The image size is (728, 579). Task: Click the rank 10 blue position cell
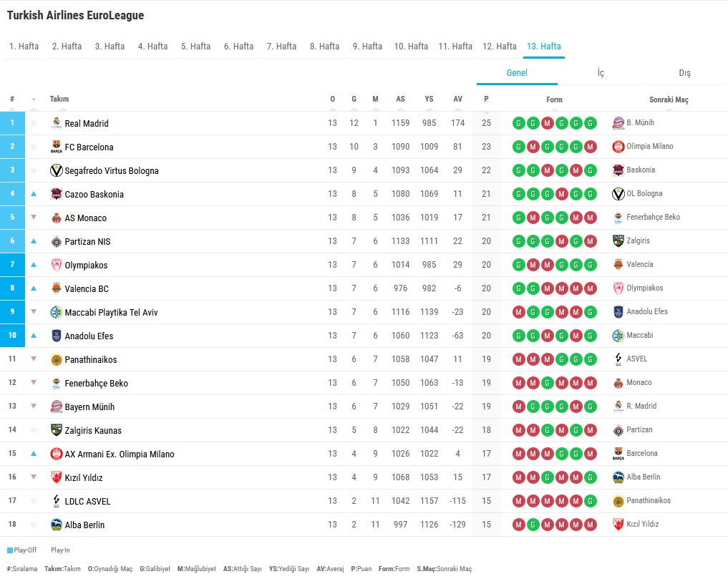(x=12, y=335)
